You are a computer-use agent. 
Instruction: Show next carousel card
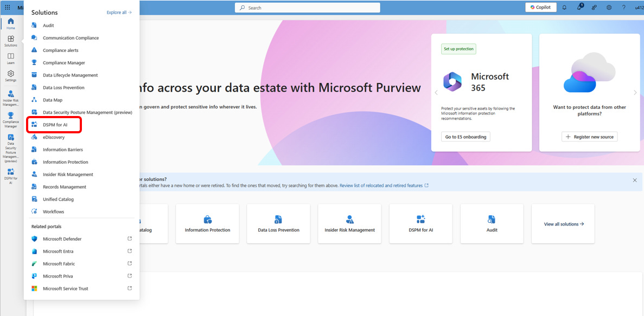[x=635, y=92]
